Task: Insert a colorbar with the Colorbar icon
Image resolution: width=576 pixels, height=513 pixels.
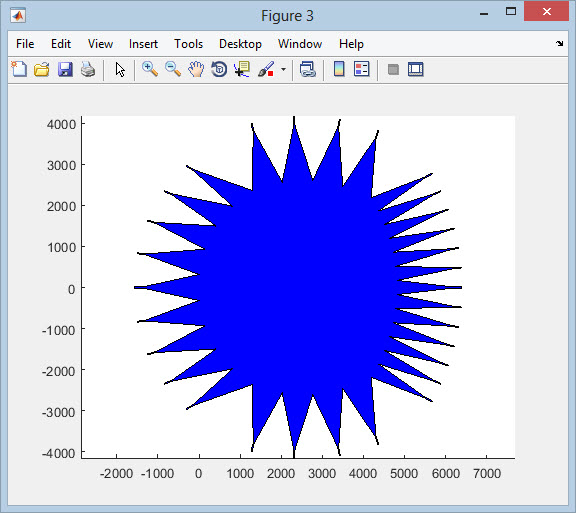Action: [339, 69]
